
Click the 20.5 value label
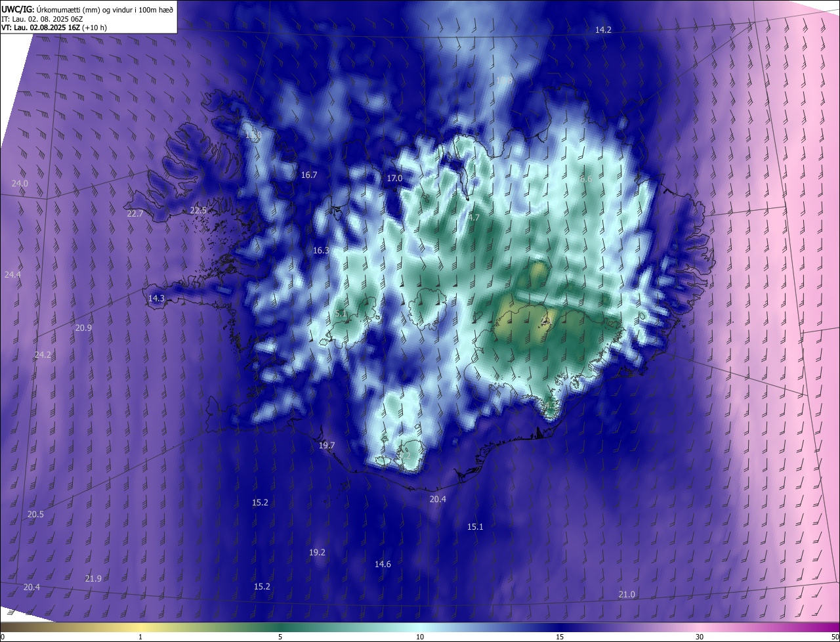pyautogui.click(x=35, y=514)
